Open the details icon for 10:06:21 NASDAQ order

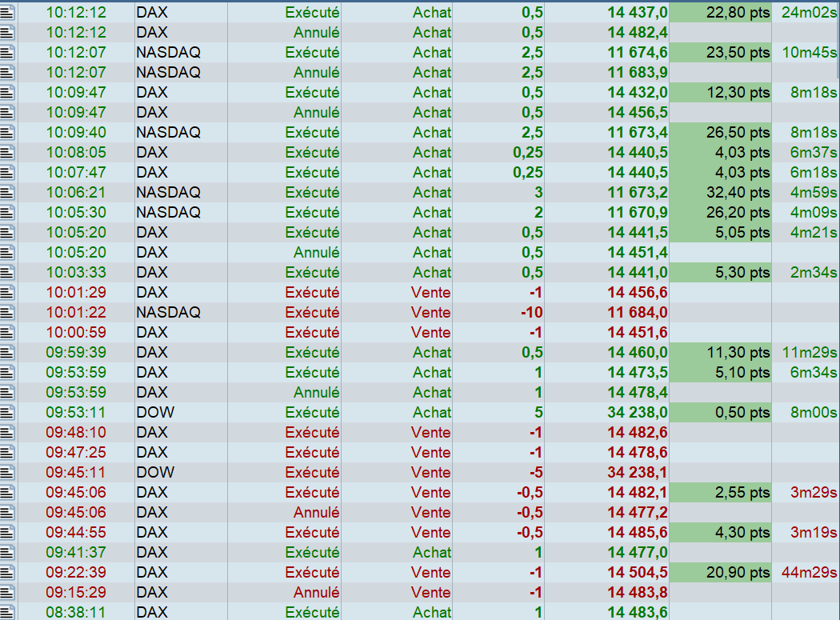(7, 192)
